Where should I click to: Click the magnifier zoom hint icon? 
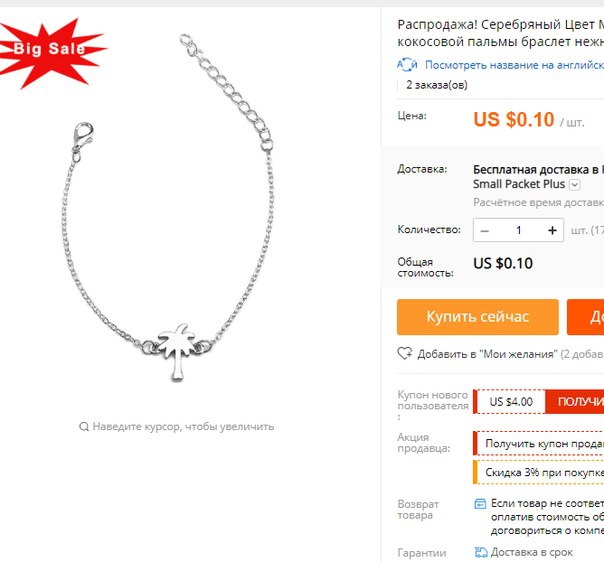84,426
